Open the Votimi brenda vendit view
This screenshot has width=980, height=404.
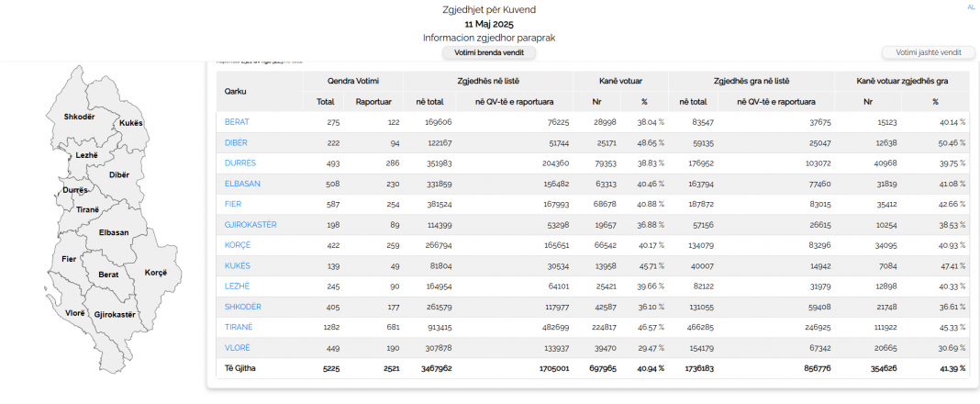coord(489,52)
